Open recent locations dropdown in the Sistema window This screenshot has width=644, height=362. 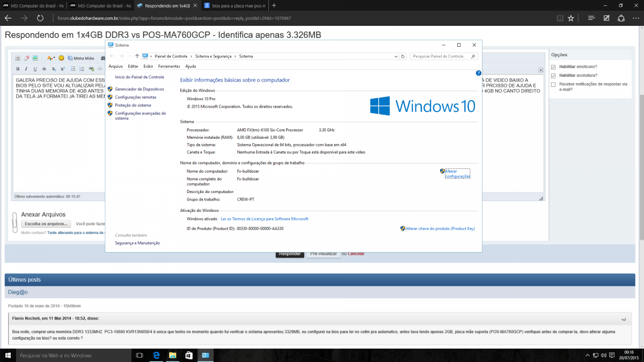129,56
